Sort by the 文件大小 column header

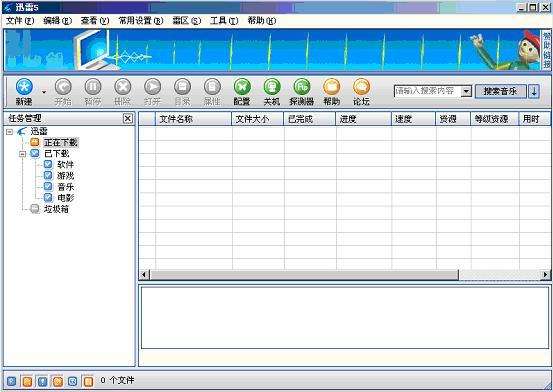click(257, 119)
